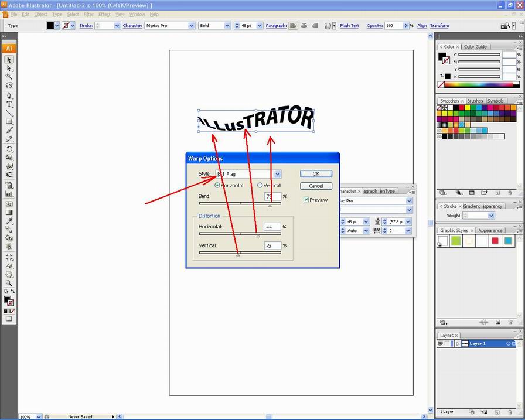Image resolution: width=525 pixels, height=420 pixels.
Task: Select the Scale tool
Action: coord(9,158)
